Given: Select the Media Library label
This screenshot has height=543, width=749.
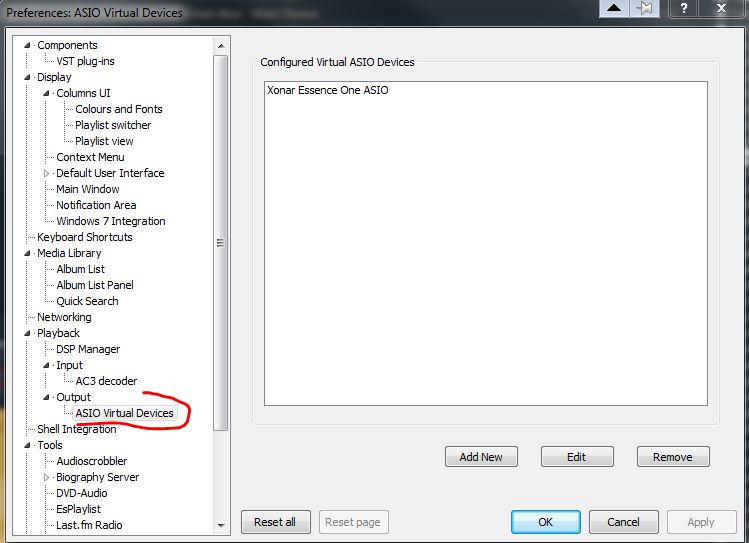Looking at the screenshot, I should [69, 253].
